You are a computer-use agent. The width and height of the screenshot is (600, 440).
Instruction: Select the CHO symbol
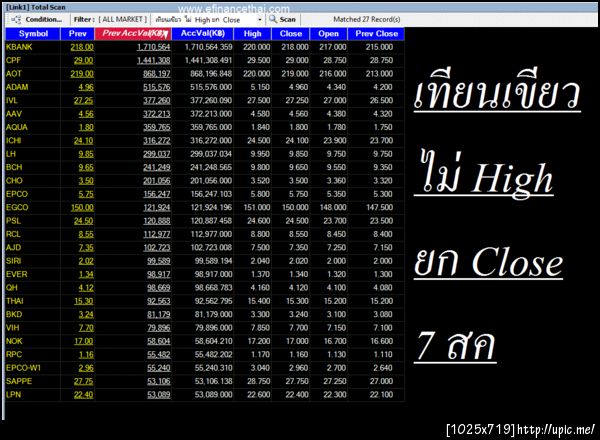(x=14, y=181)
